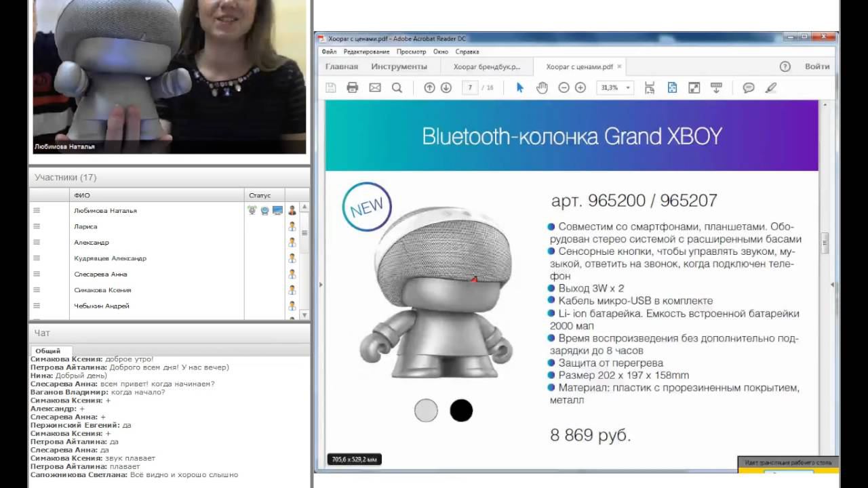Screen dimensions: 868x488
Task: Click the microphone status icon for Любимова Наталья
Action: pyautogui.click(x=252, y=211)
